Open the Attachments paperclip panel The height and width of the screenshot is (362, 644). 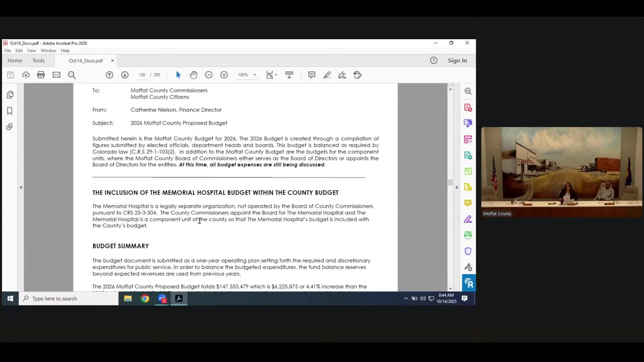(x=10, y=127)
